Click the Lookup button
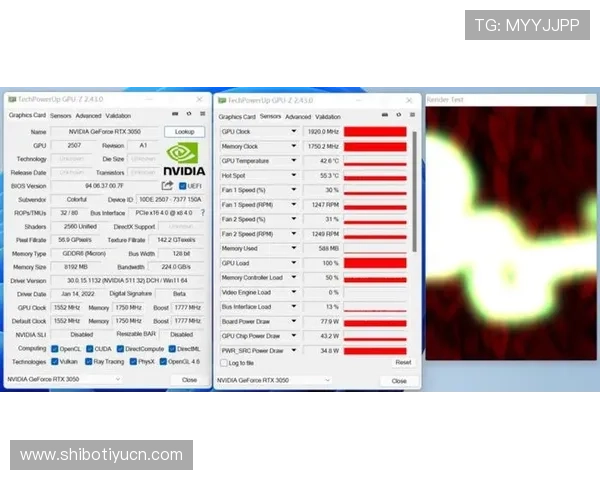The width and height of the screenshot is (600, 480). pos(184,131)
